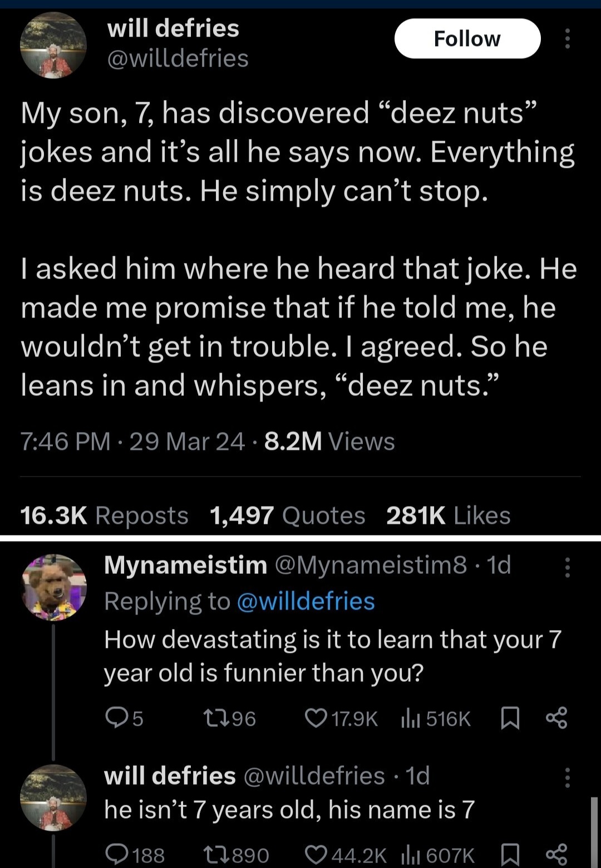Bookmark Mynameistim's reply

pos(510,718)
